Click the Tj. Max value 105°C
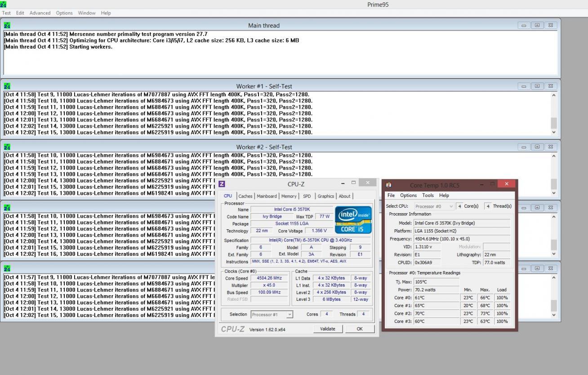The width and height of the screenshot is (588, 375). [436, 282]
